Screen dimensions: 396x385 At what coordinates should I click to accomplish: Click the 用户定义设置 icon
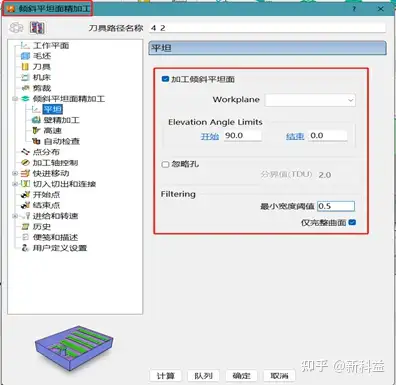25,248
